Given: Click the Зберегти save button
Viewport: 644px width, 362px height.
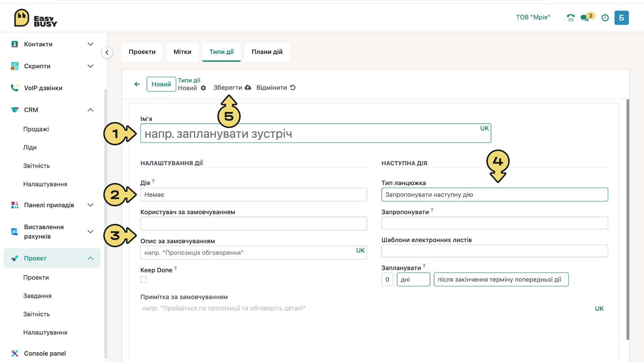Looking at the screenshot, I should tap(232, 87).
